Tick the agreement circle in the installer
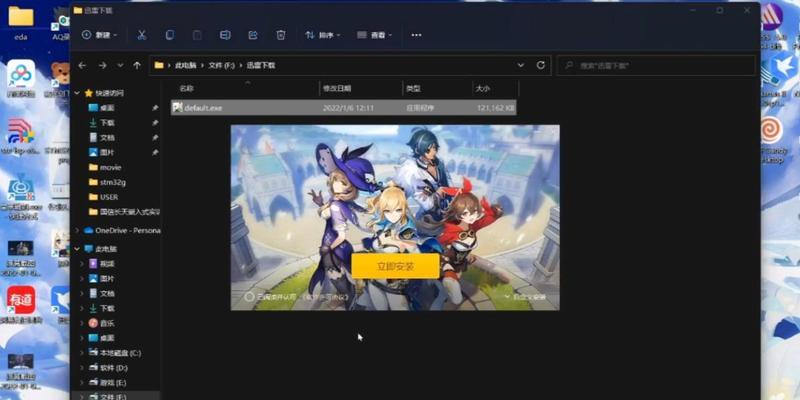 (249, 296)
